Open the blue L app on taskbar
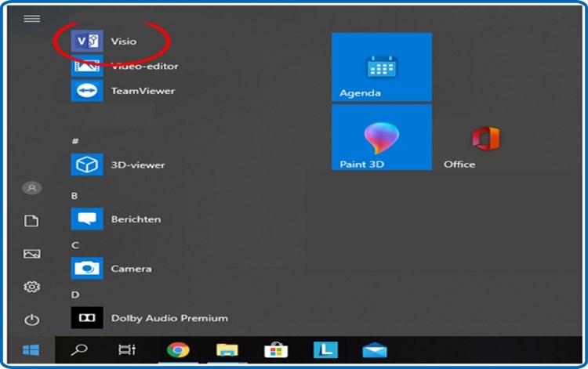The height and width of the screenshot is (369, 588). (x=325, y=350)
